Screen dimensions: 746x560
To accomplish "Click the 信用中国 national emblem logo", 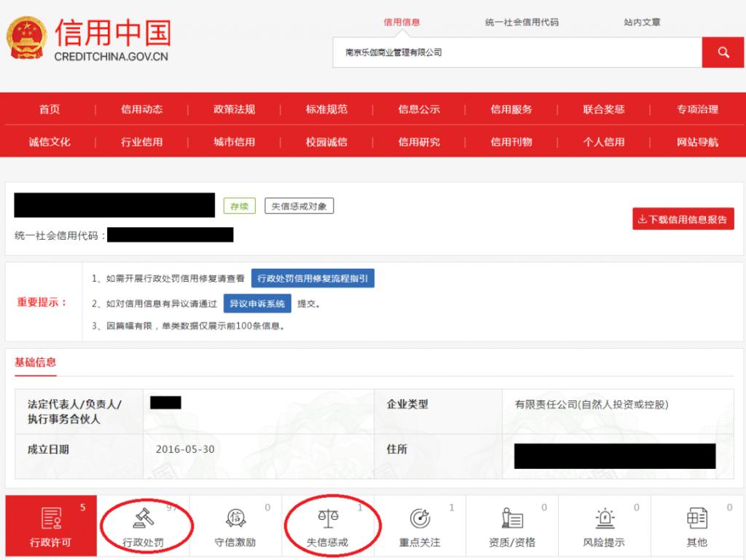I will [x=27, y=38].
